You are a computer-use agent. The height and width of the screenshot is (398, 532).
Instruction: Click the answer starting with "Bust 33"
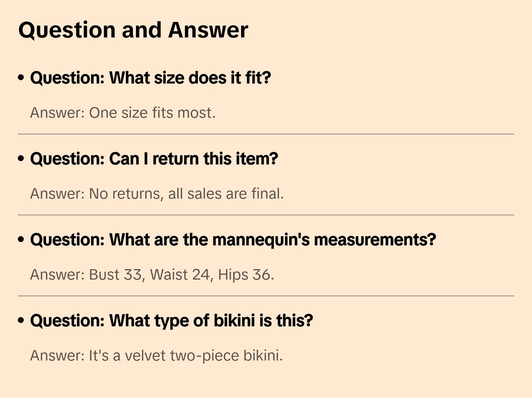pos(152,275)
